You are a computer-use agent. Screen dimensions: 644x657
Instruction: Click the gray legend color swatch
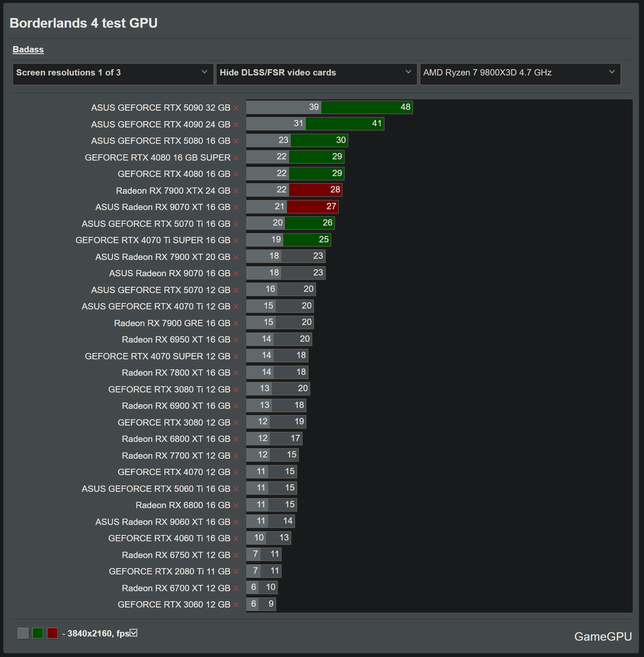coord(23,633)
